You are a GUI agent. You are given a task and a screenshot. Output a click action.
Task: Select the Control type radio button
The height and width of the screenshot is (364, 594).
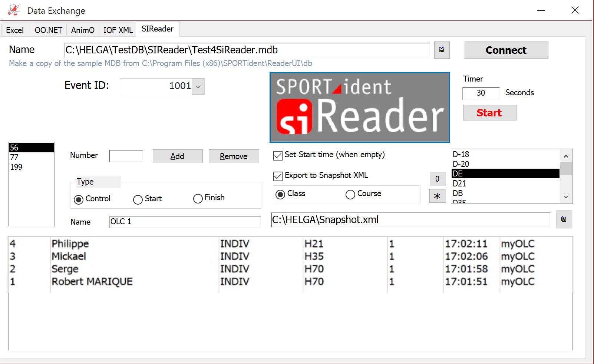[79, 200]
